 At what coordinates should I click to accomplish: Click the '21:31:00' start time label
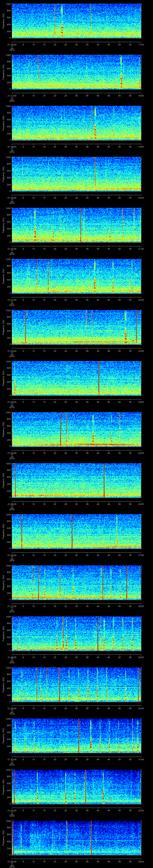coord(12,810)
